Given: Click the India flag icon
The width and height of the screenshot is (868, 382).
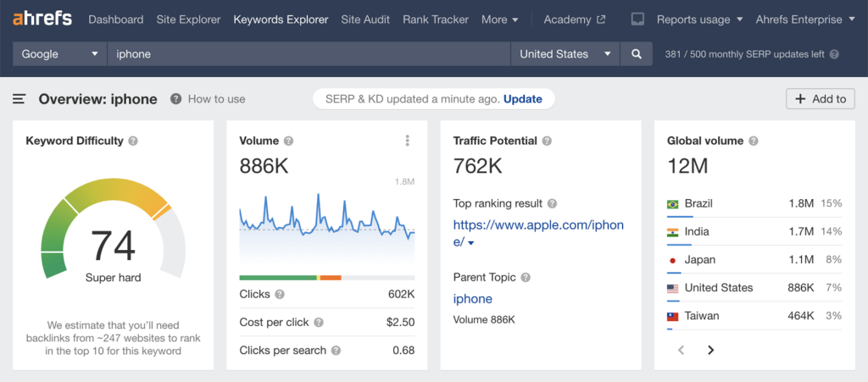Looking at the screenshot, I should tap(672, 232).
